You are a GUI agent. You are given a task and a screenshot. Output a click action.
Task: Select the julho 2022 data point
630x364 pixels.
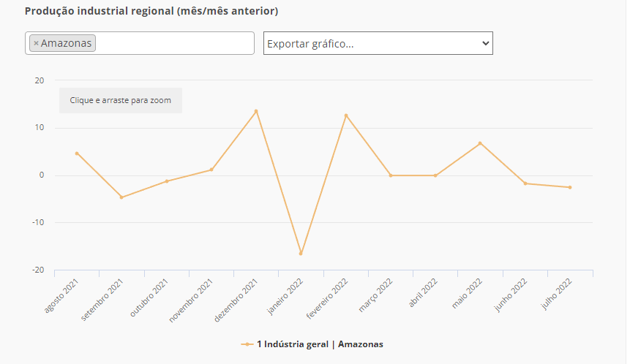tap(570, 187)
